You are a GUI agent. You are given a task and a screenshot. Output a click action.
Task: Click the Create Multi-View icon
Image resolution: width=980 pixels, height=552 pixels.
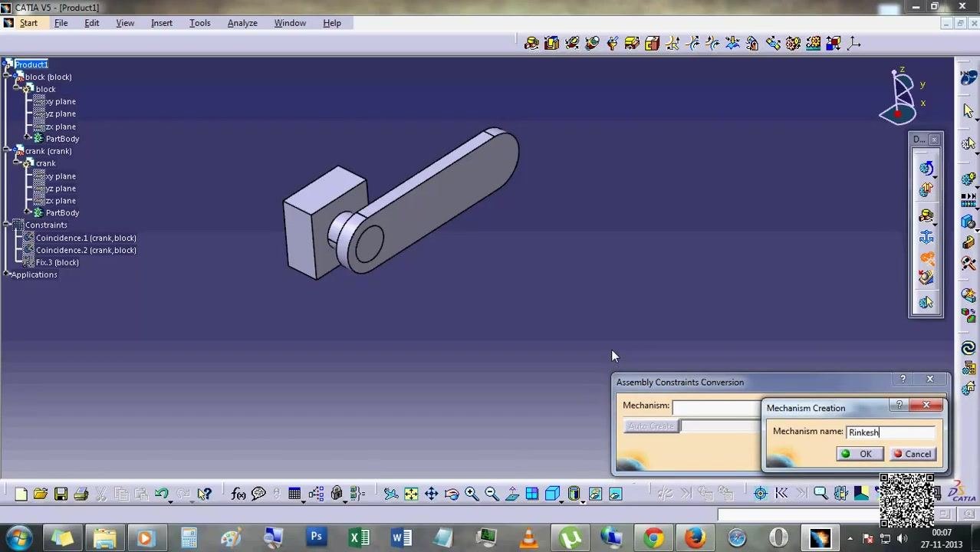[531, 495]
